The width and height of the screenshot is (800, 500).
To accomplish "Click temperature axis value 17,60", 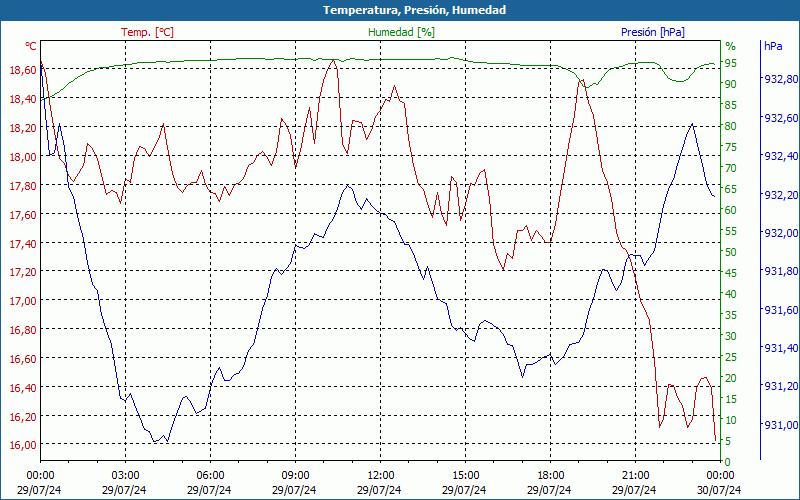I will click(22, 215).
